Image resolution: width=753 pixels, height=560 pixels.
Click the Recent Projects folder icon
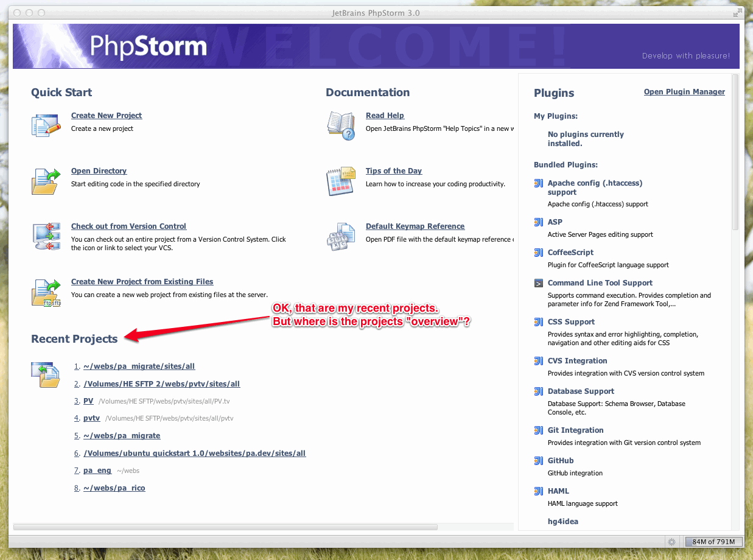(x=46, y=374)
